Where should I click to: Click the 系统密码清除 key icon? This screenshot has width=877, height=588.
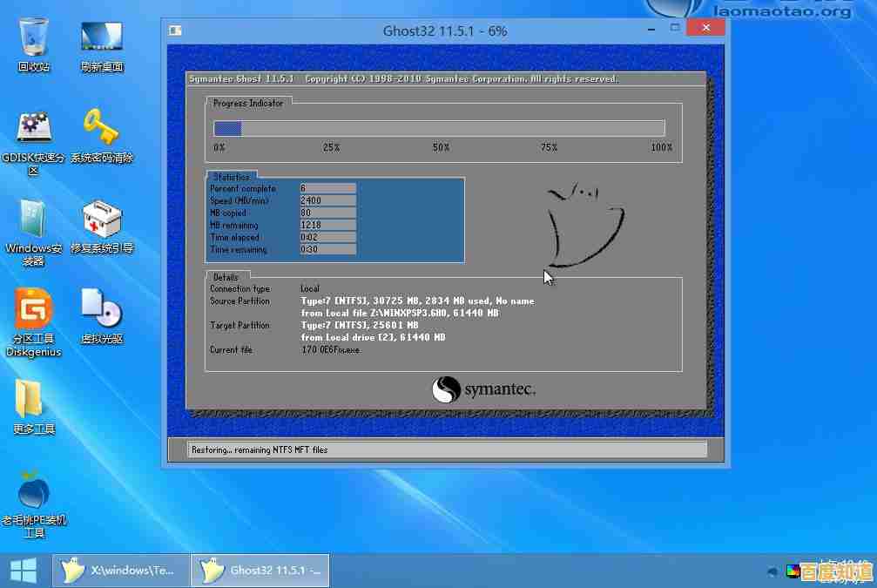[102, 129]
